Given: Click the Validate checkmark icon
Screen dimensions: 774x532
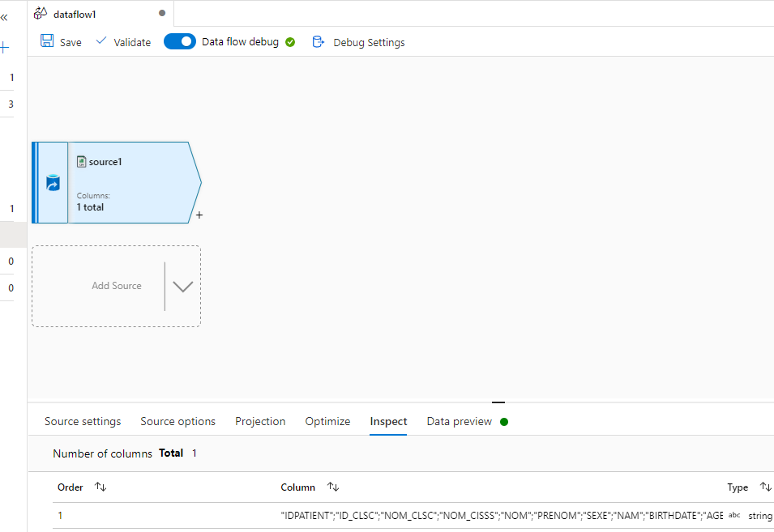Looking at the screenshot, I should pos(100,41).
